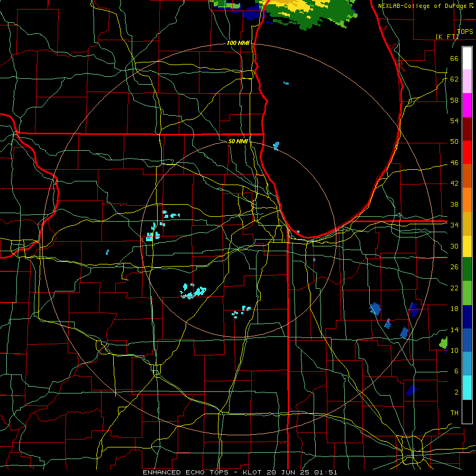Click the 66 value on the legend
Viewport: 476px width, 476px height.
[454, 58]
